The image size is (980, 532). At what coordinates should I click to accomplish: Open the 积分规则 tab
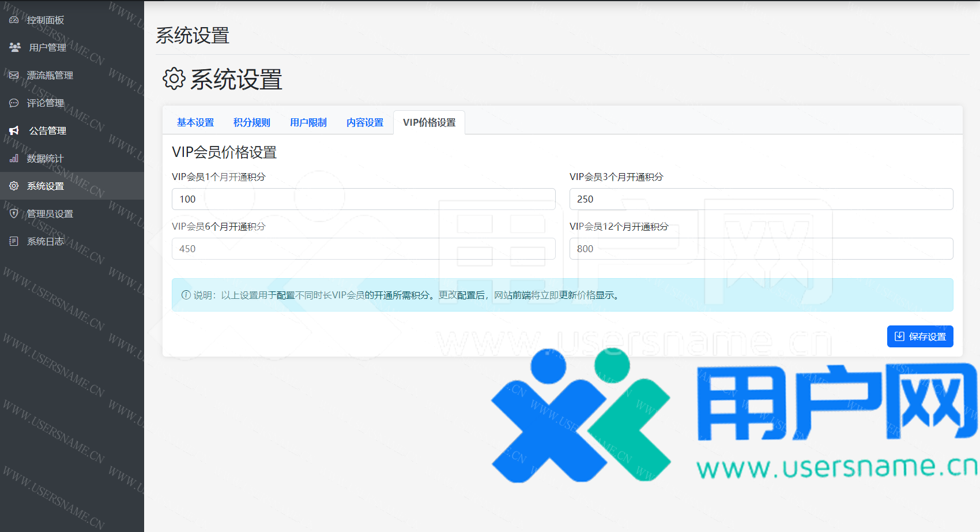[x=252, y=122]
